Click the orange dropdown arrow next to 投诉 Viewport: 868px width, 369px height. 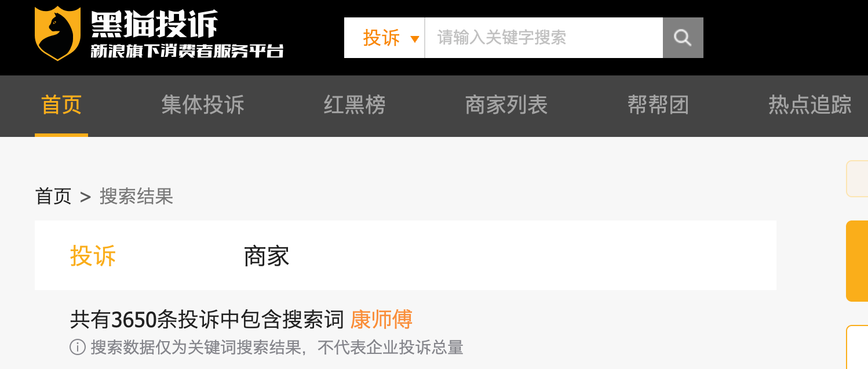pyautogui.click(x=414, y=39)
